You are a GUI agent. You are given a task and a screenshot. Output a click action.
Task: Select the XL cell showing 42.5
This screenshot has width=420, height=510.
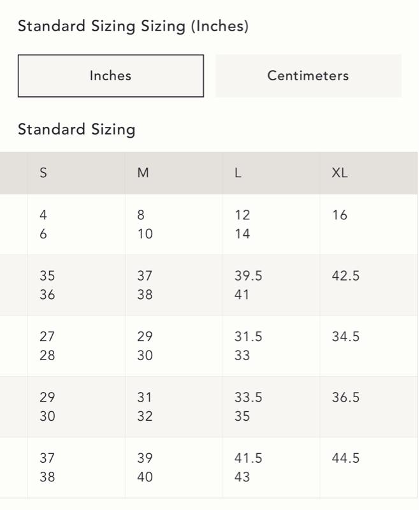coord(345,276)
